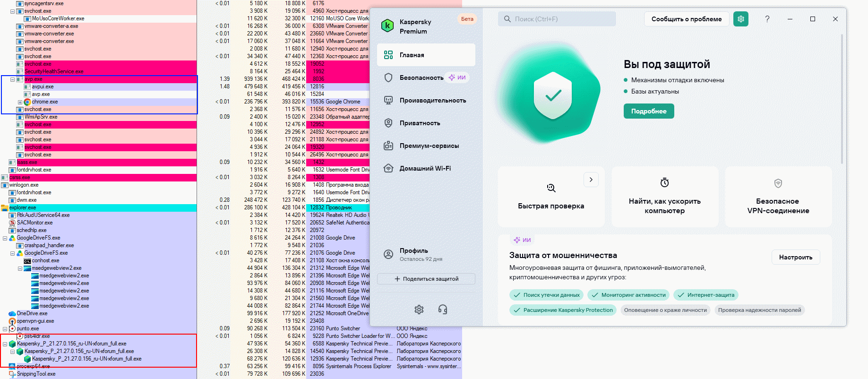This screenshot has height=379, width=868.
Task: Expand the chrome.exe child processes
Action: tap(20, 102)
